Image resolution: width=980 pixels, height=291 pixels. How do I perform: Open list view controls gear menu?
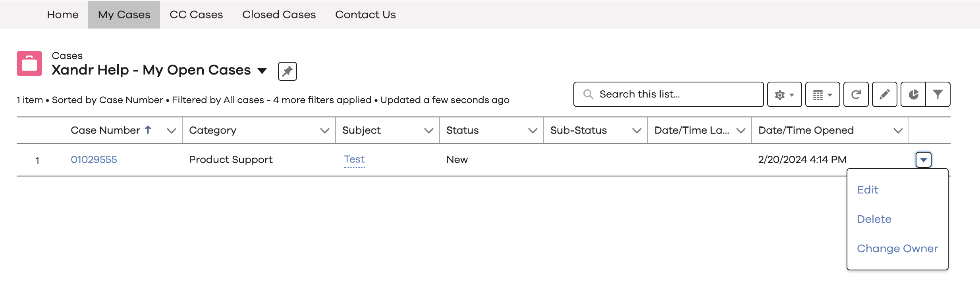(x=784, y=94)
